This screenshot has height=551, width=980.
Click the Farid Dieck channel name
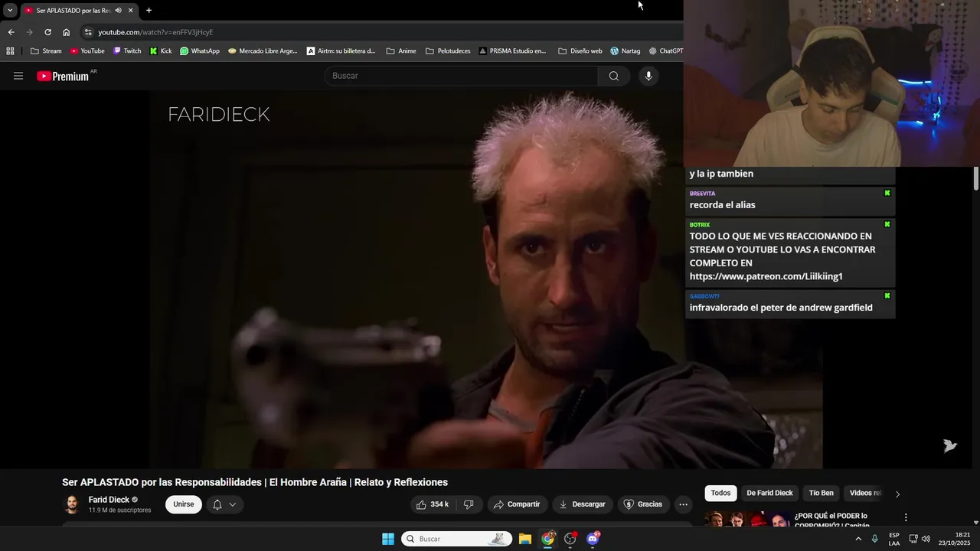click(109, 500)
